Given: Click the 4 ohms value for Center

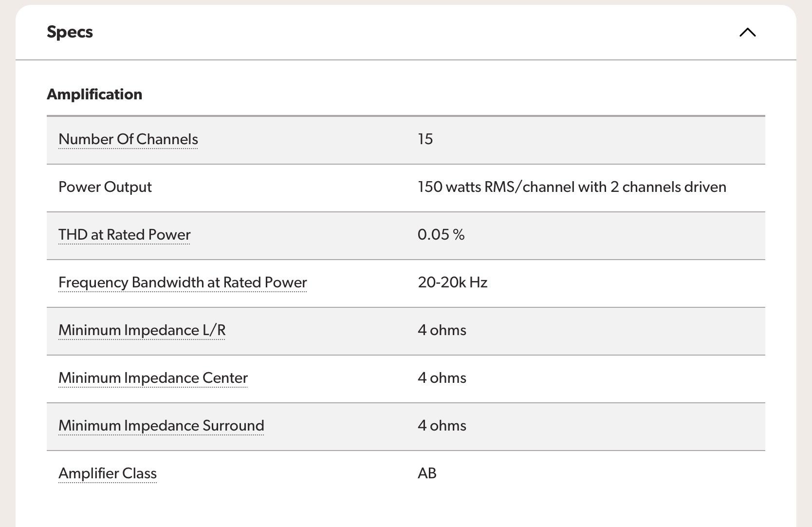Looking at the screenshot, I should (x=442, y=378).
